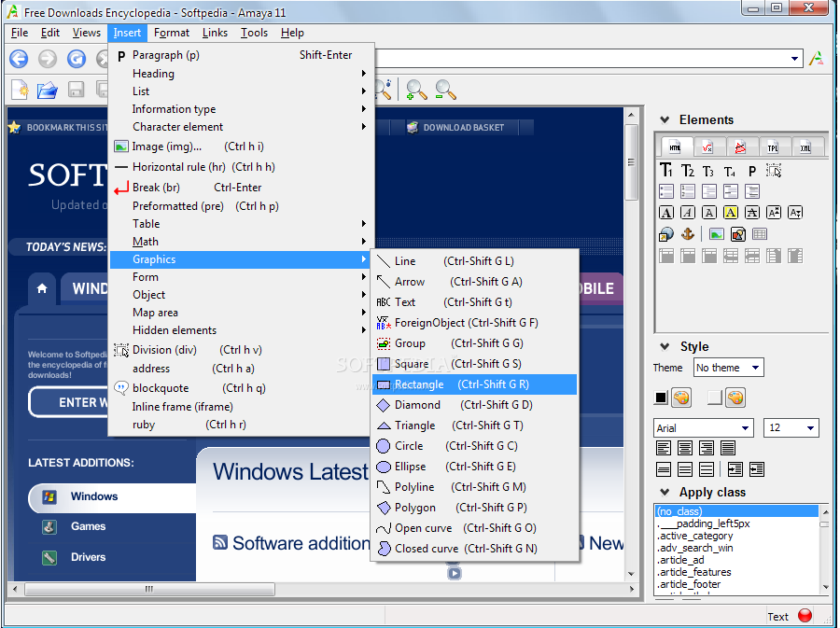This screenshot has width=840, height=628.
Task: Go back with the blue back arrow
Action: 19,59
